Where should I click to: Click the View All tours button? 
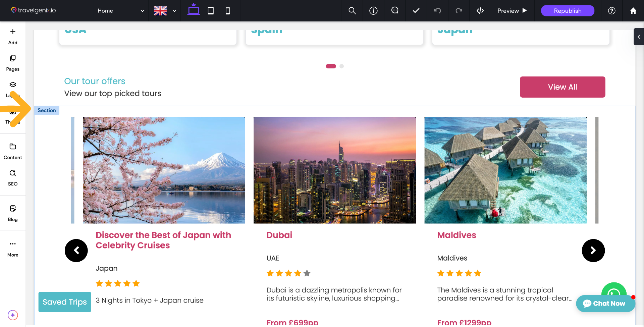(x=562, y=87)
